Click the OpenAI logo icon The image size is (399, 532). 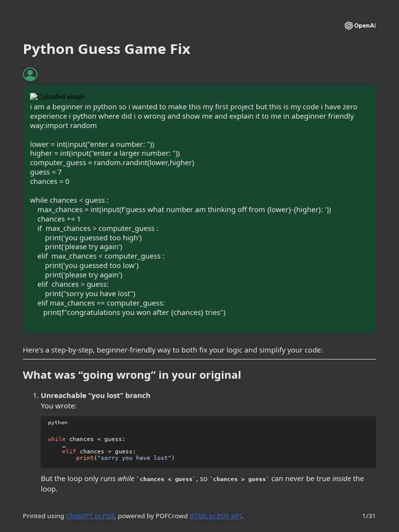tap(349, 26)
